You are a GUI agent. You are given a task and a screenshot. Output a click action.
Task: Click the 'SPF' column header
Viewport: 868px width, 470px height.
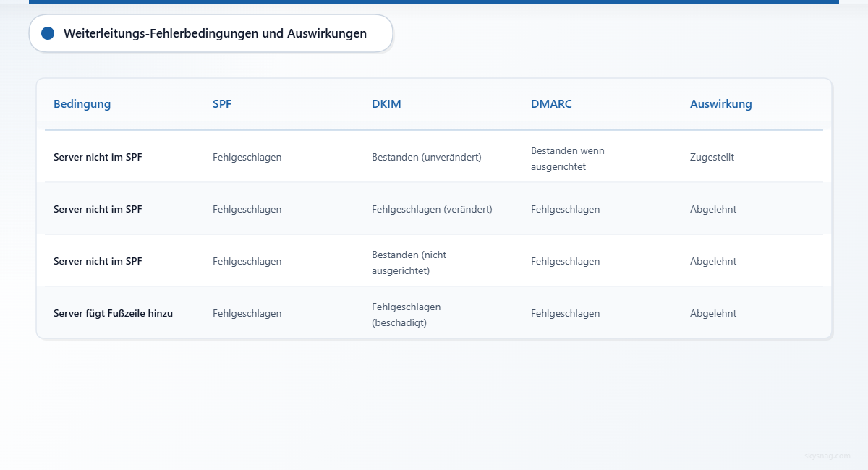point(222,104)
